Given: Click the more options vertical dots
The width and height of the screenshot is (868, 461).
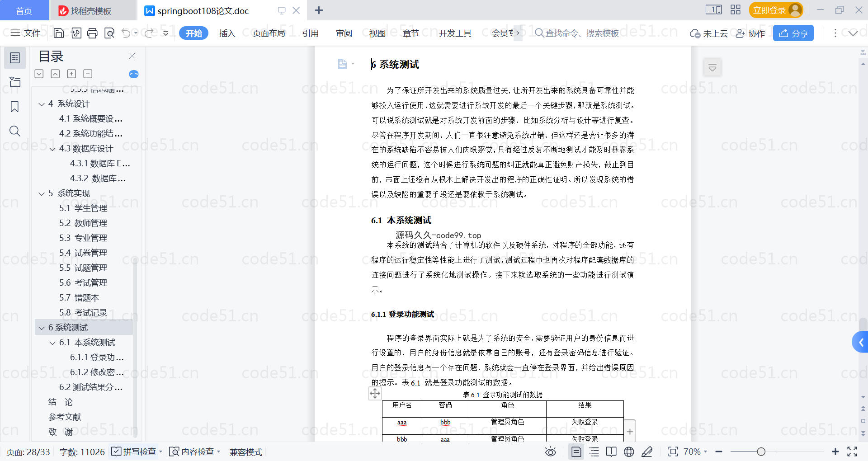Looking at the screenshot, I should pos(835,33).
